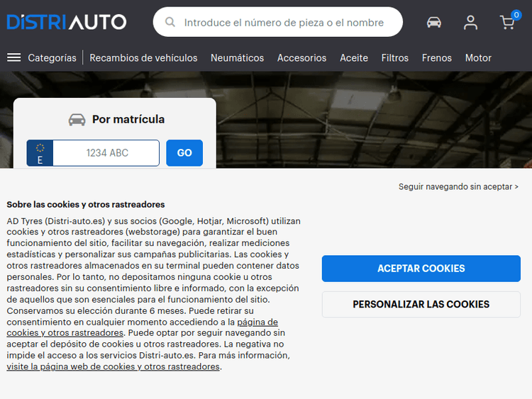This screenshot has width=532, height=399.
Task: Open the user account icon
Action: click(x=470, y=23)
